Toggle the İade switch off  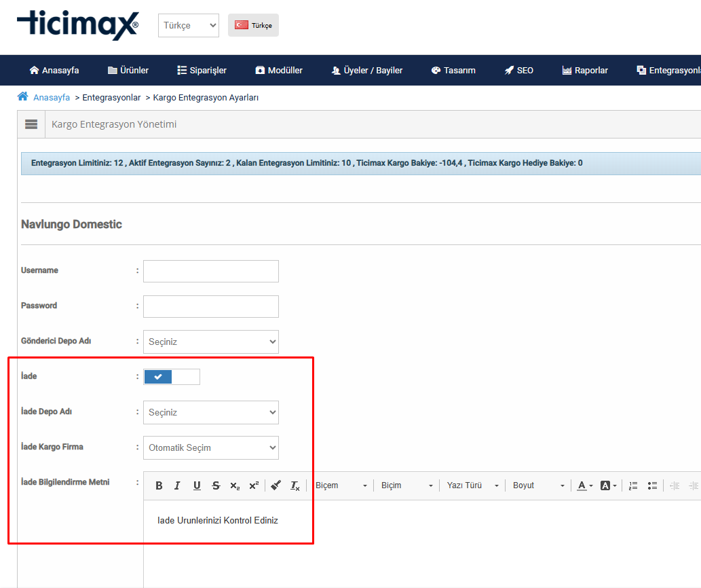[172, 377]
